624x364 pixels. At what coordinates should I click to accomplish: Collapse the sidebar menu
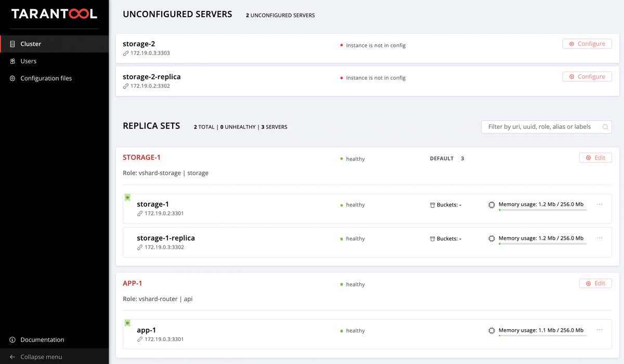point(36,357)
